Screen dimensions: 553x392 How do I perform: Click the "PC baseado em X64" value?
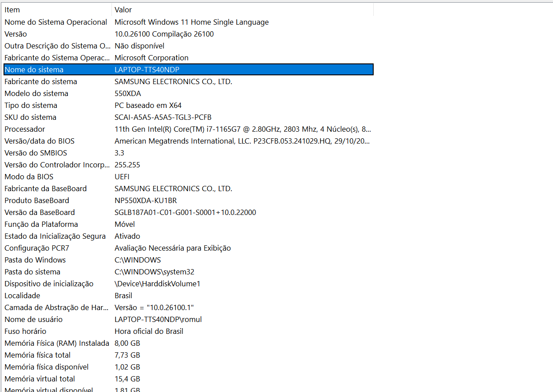[x=148, y=105]
